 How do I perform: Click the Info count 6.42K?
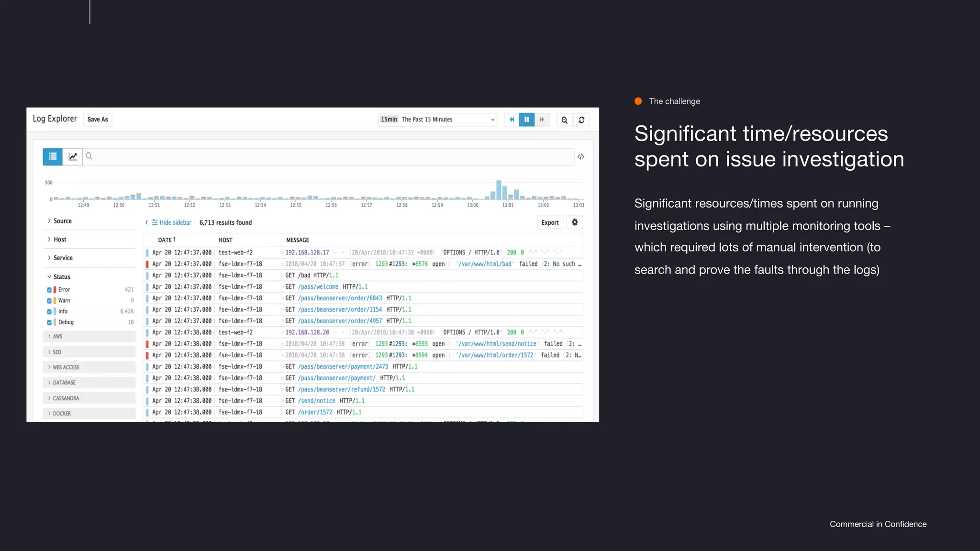(127, 311)
